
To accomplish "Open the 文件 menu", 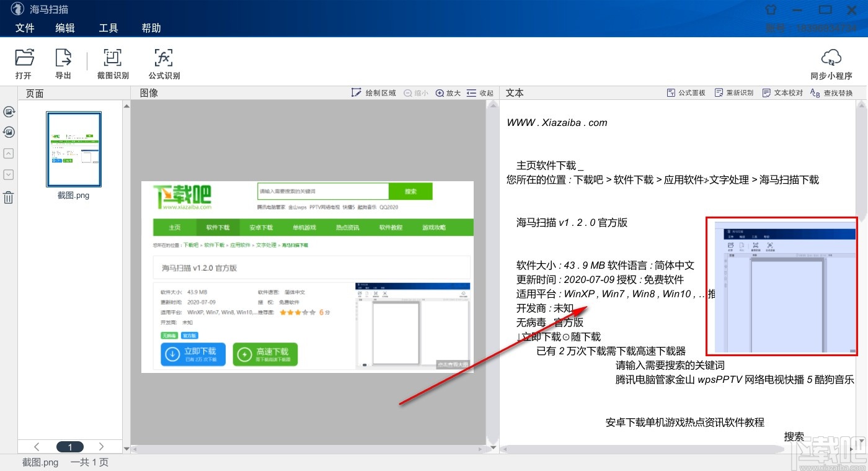I will 25,28.
